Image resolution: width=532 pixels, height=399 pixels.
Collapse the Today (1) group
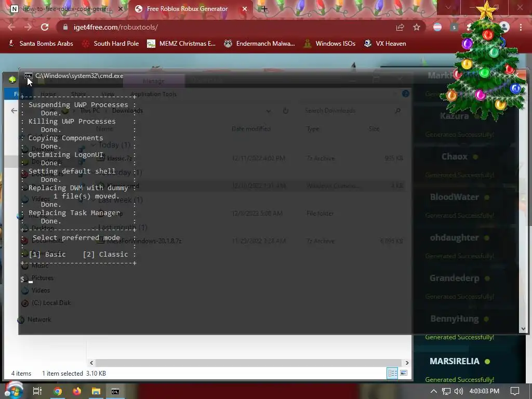[94, 145]
